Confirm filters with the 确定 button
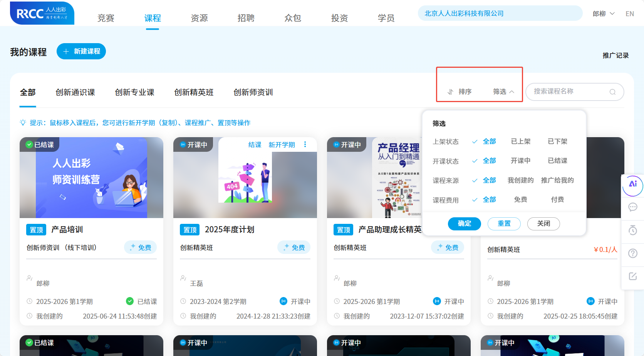The height and width of the screenshot is (356, 644). (464, 223)
